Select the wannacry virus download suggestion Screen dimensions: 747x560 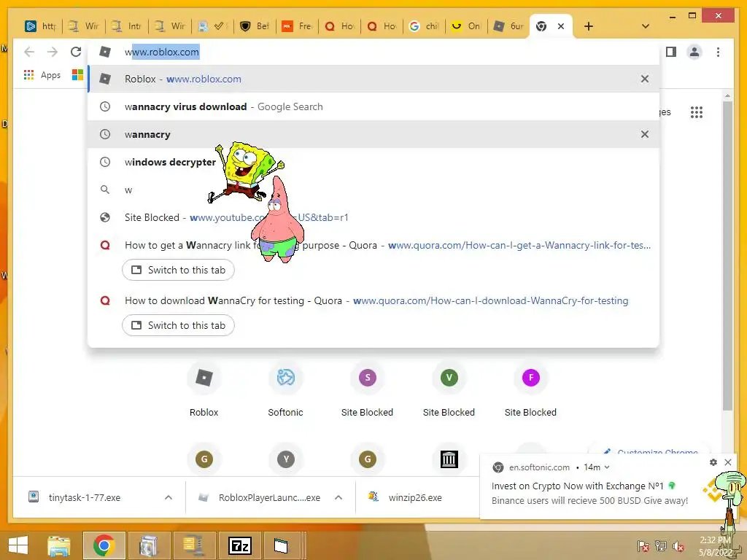pyautogui.click(x=374, y=106)
